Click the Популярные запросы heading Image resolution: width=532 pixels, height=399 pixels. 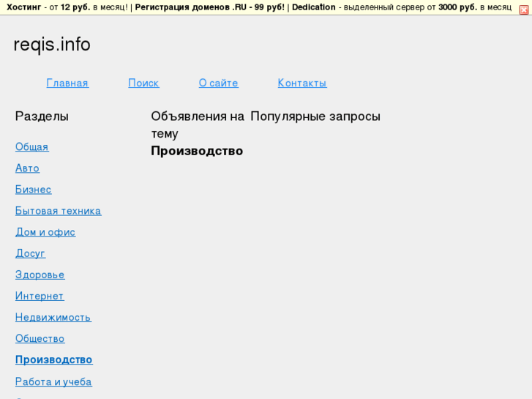click(x=315, y=116)
